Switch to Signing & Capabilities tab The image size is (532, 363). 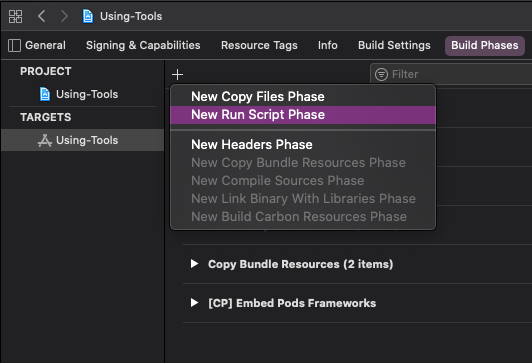[x=143, y=45]
